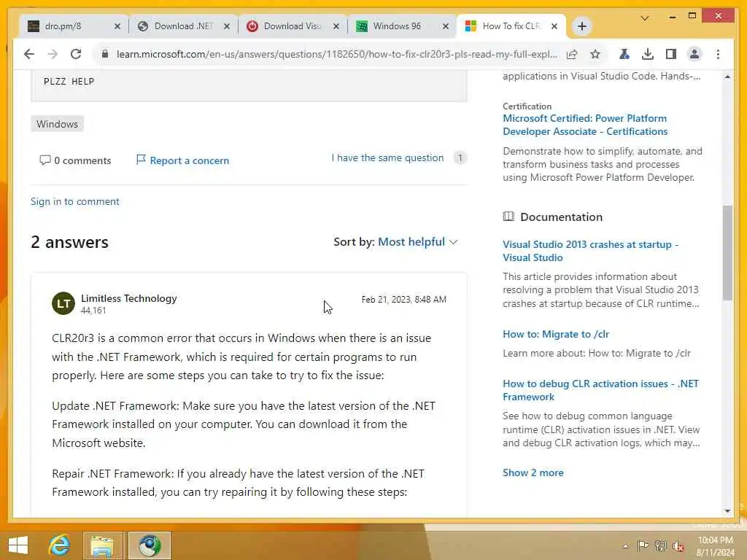
Task: Click the Feb 21, 2023 answer timestamp
Action: (x=403, y=300)
